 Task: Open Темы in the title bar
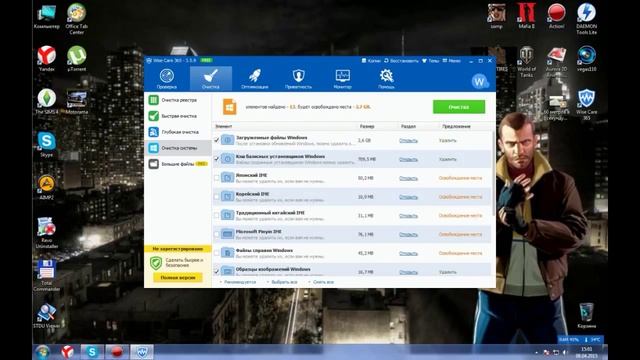[430, 60]
